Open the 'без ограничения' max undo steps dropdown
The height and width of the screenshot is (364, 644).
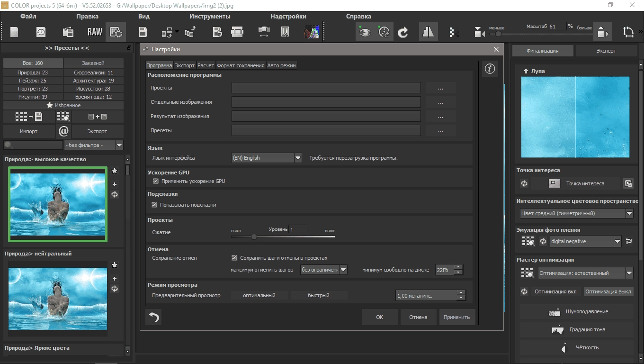point(324,270)
